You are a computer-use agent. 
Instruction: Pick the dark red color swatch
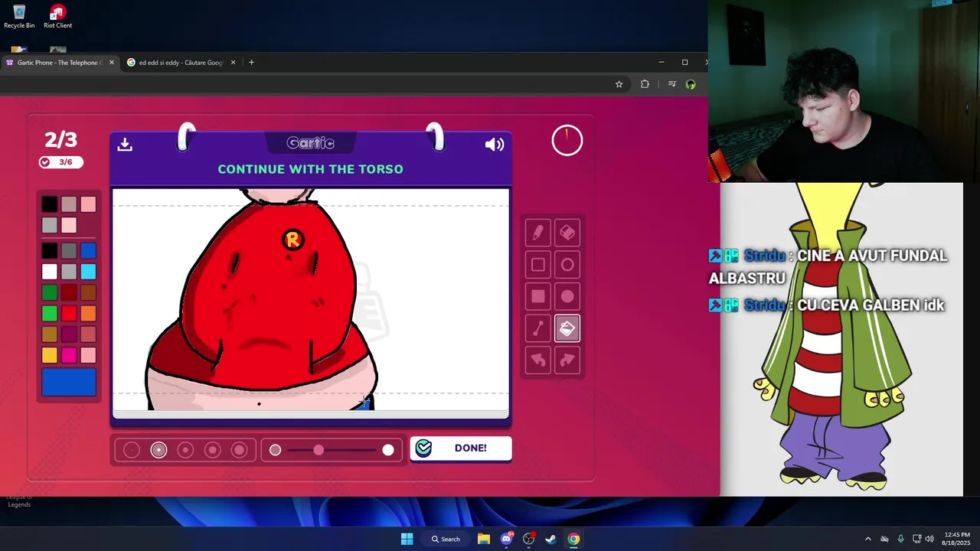pos(69,292)
